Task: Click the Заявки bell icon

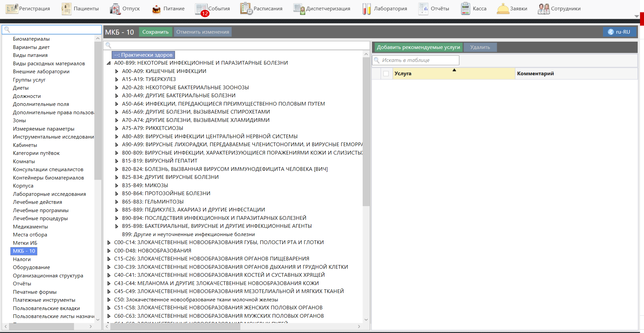Action: tap(503, 9)
